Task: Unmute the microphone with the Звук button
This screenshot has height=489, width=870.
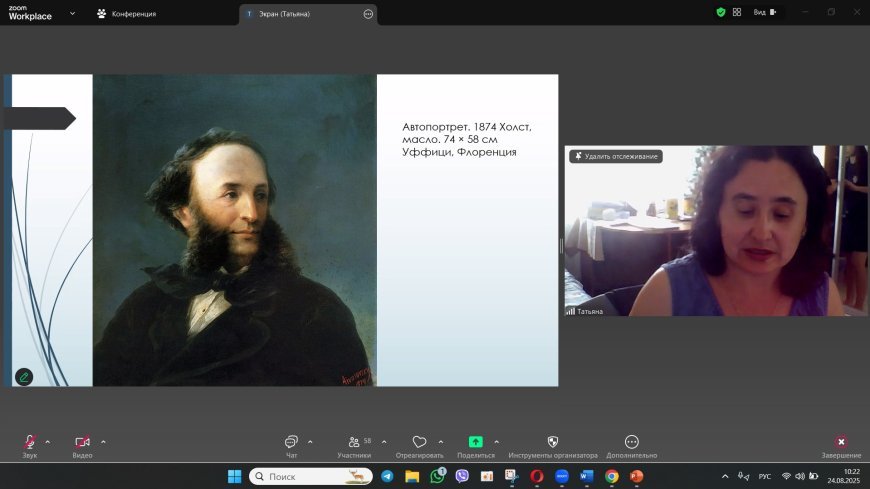Action: tap(29, 446)
